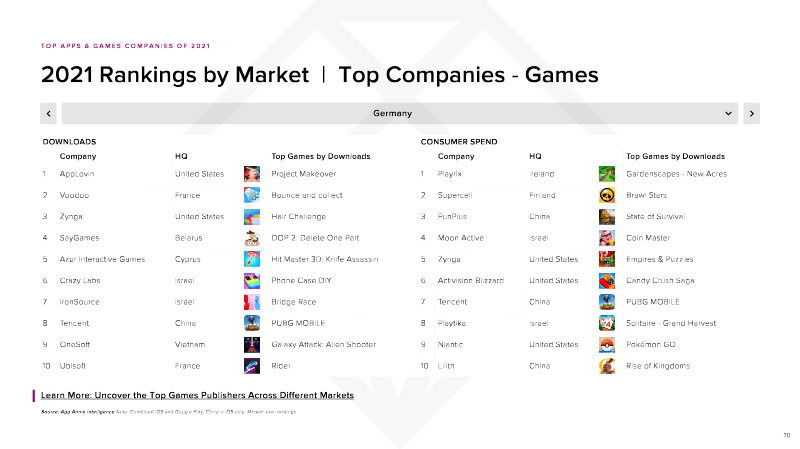Click the PUBG MOBILE icon under Downloads
This screenshot has height=449, width=800.
click(x=252, y=323)
